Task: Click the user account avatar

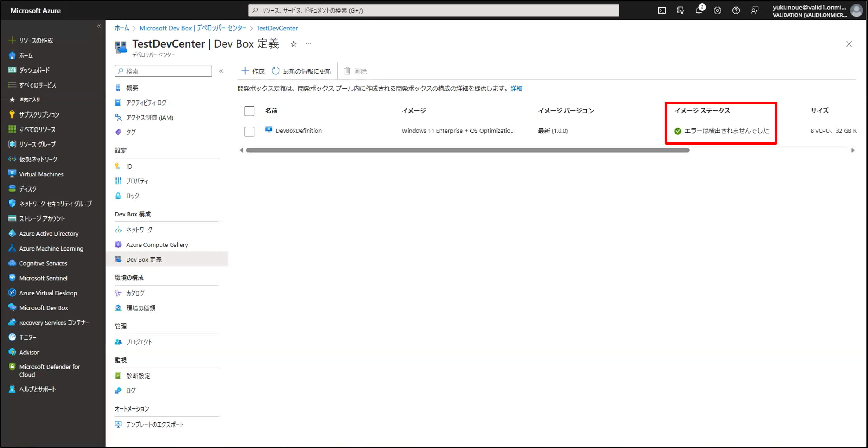Action: coord(857,10)
